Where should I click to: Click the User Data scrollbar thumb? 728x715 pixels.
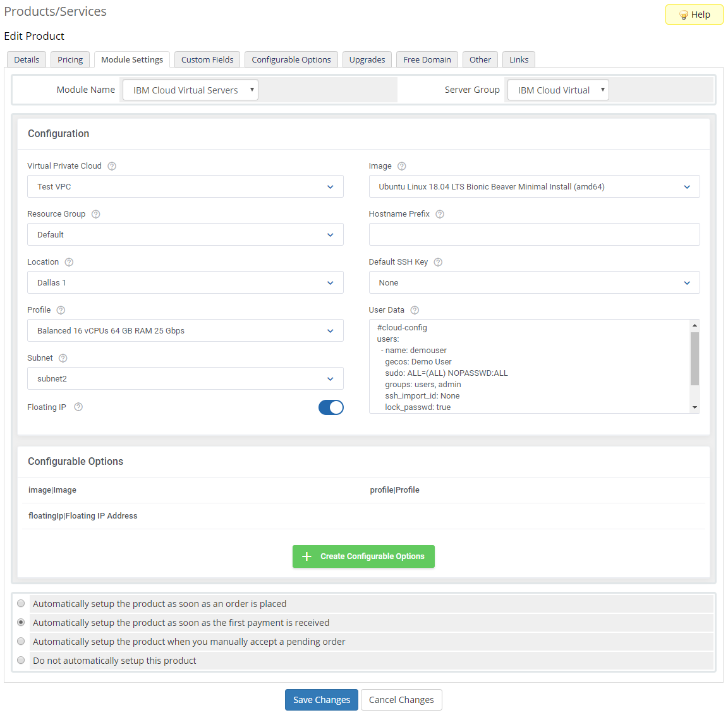[x=695, y=359]
